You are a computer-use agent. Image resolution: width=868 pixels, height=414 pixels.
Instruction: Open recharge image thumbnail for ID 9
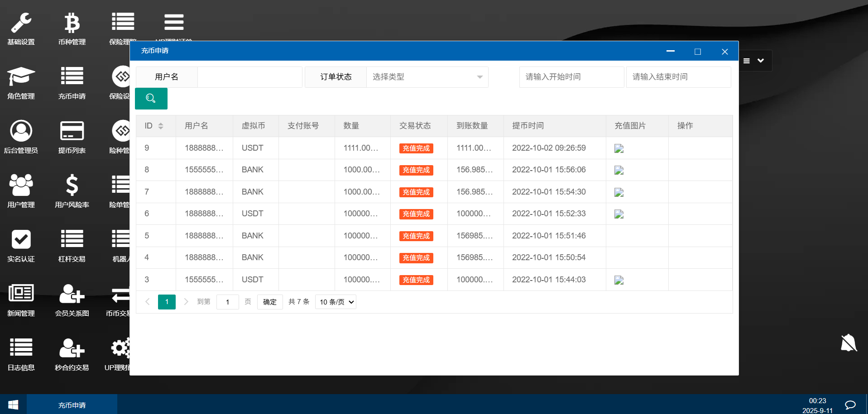619,148
